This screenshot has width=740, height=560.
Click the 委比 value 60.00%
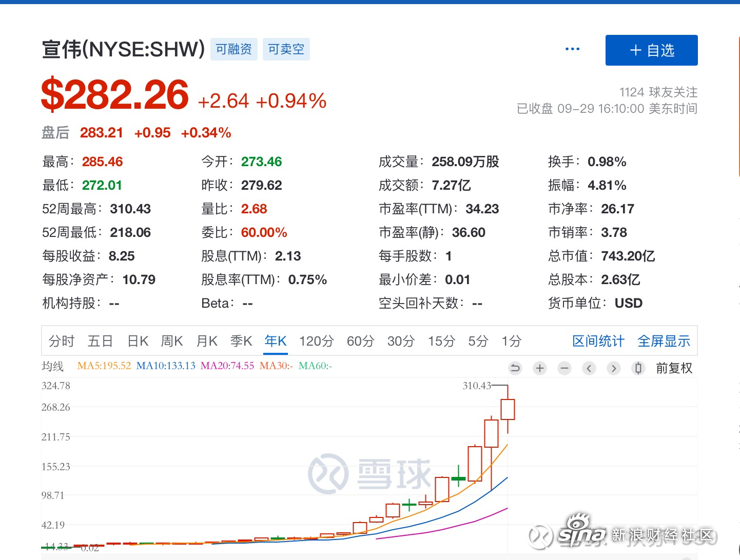coord(264,232)
